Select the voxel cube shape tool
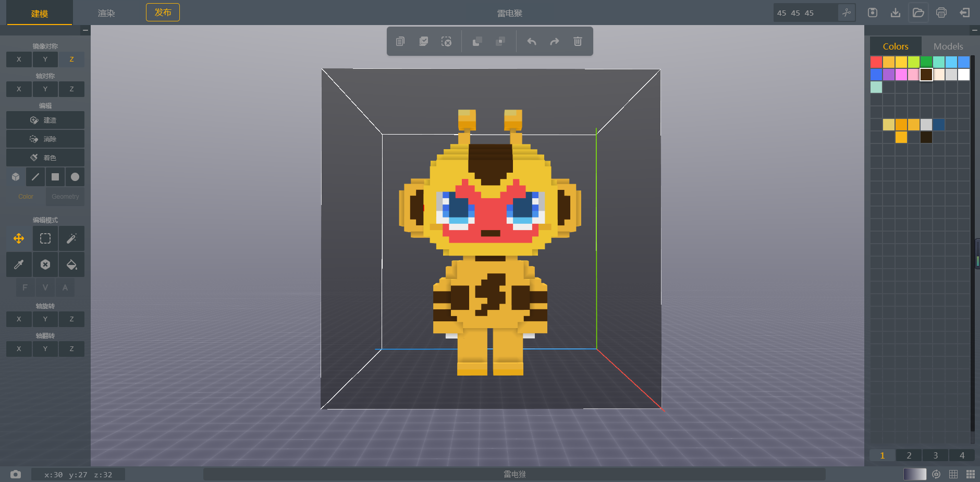980x482 pixels. coord(16,177)
